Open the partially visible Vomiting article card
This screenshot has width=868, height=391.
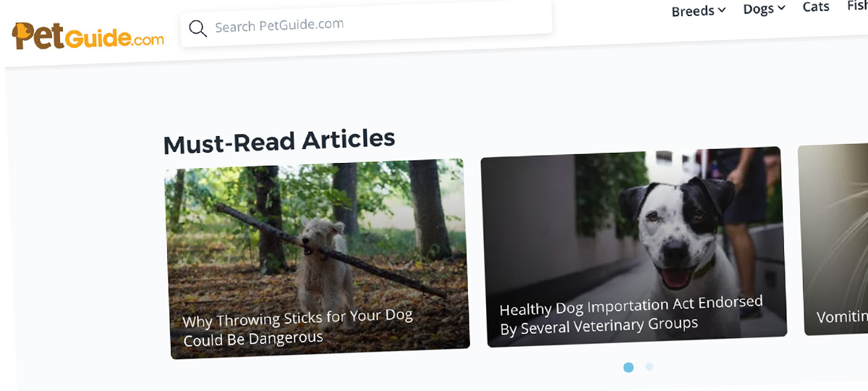click(833, 240)
